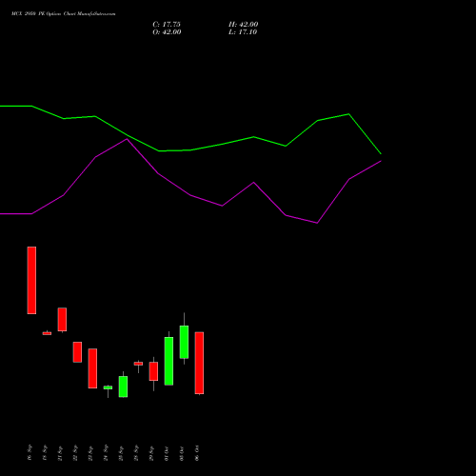
Task: Click the 23 Sep date label
Action: pyautogui.click(x=90, y=453)
